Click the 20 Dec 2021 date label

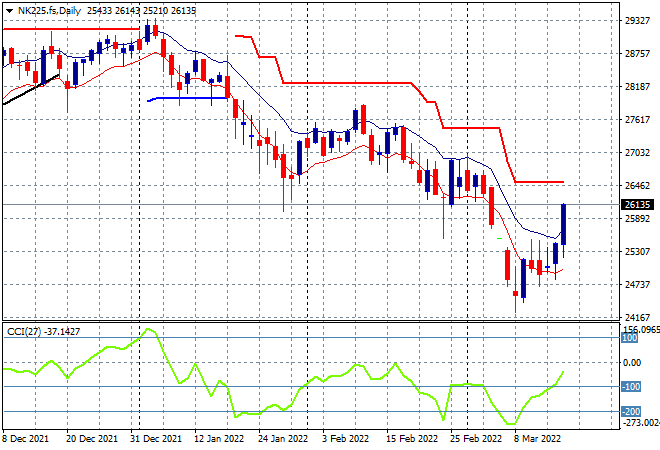tap(92, 439)
